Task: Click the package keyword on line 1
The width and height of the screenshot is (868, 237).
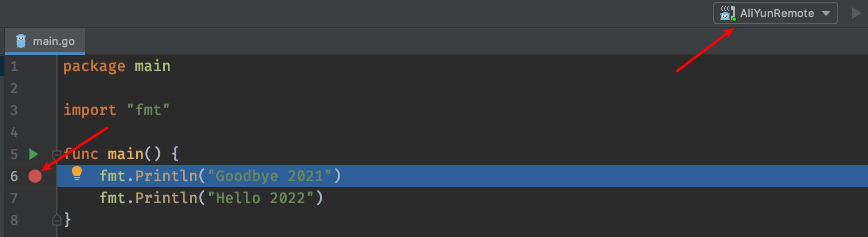Action: click(x=94, y=66)
